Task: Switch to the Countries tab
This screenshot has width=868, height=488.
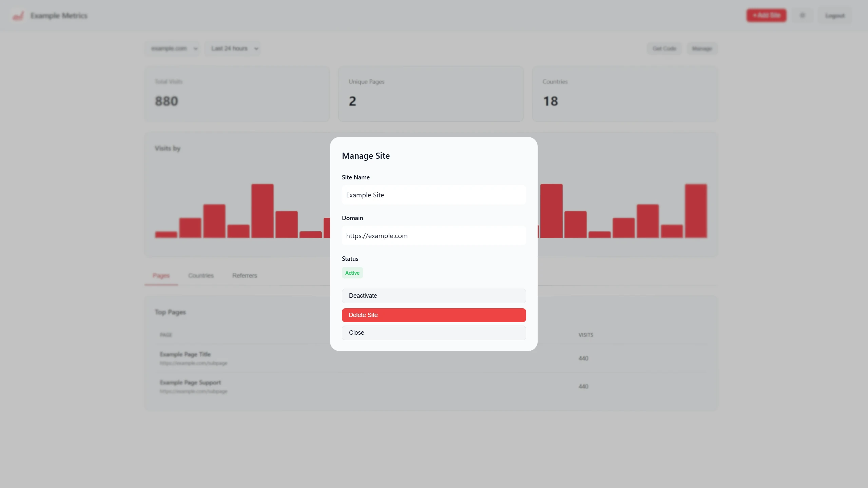Action: click(200, 276)
